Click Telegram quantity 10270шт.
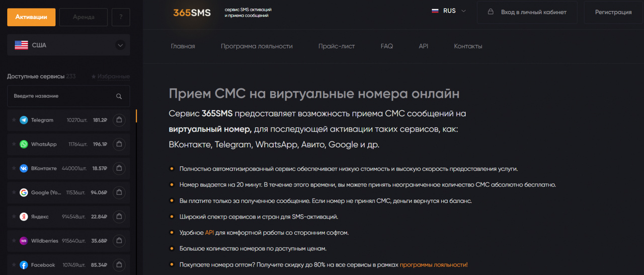The width and height of the screenshot is (644, 275). pos(76,120)
